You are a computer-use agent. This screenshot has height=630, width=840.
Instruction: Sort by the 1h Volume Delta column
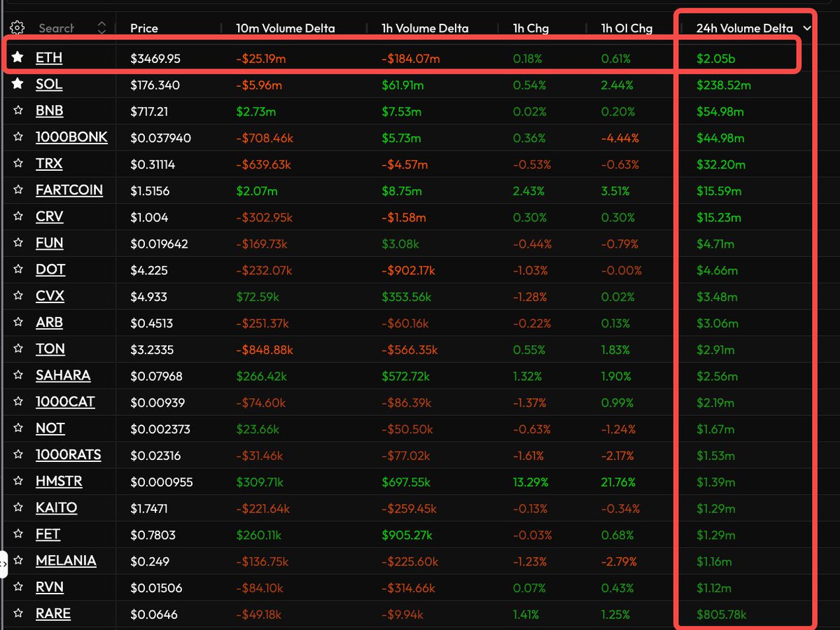tap(425, 29)
